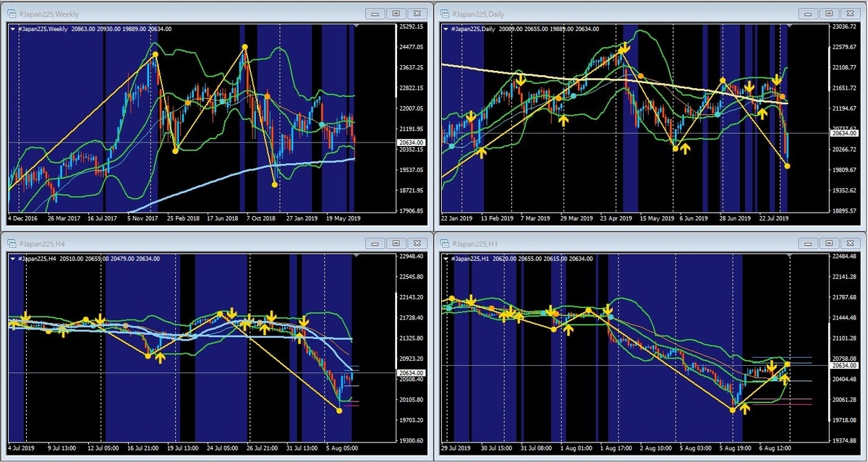This screenshot has width=868, height=462.
Task: Click the 22484.48 price scale value on H1 chart
Action: coord(845,257)
